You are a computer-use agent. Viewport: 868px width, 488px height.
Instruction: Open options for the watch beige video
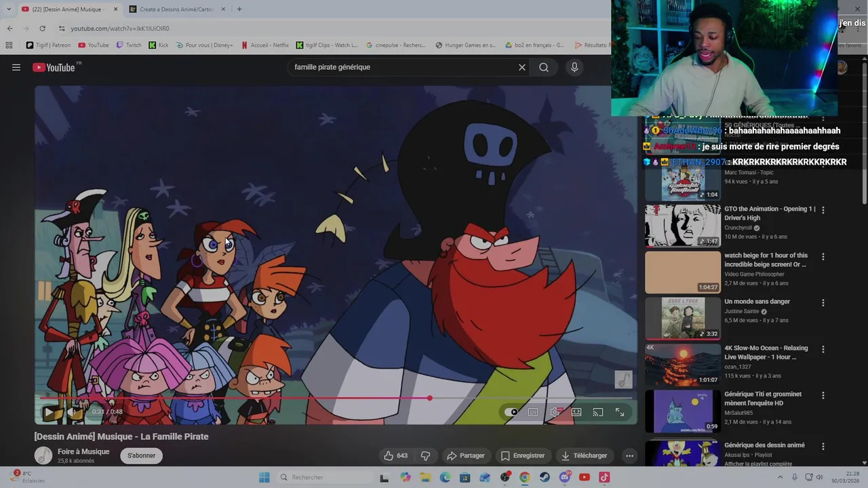pos(823,257)
